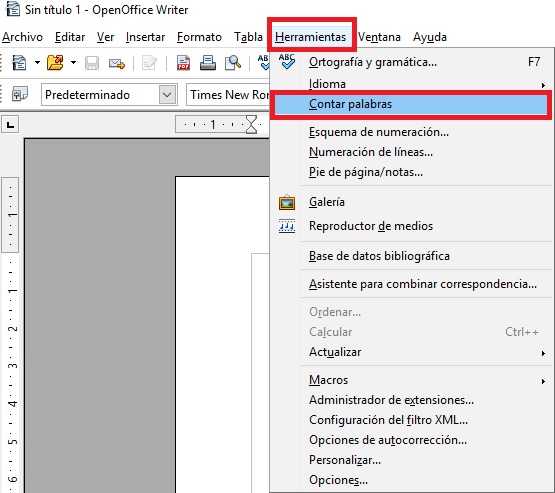Viewport: 555px width, 493px height.
Task: Open the Insertar menu
Action: [145, 37]
